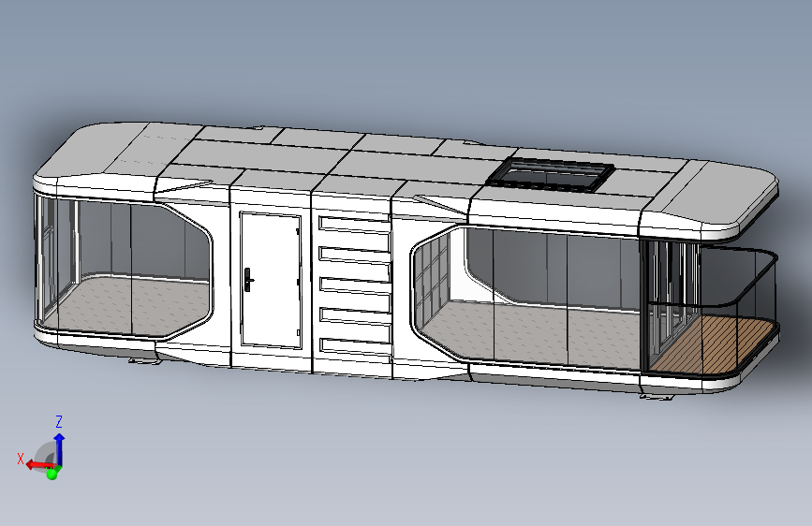Screen dimensions: 812x526
Task: Select the gridded window pane in right room
Action: [x=432, y=282]
